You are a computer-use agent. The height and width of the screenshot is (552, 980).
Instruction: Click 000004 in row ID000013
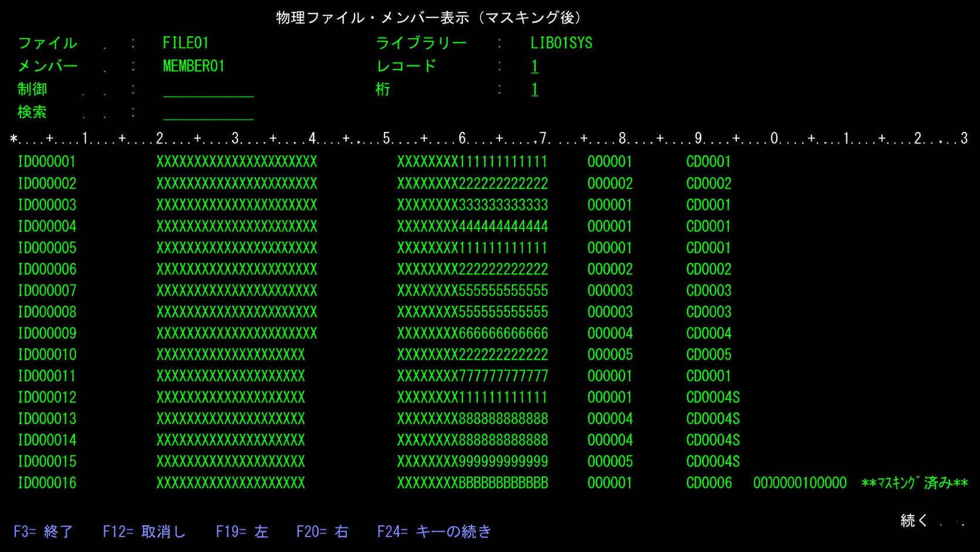[x=610, y=419]
